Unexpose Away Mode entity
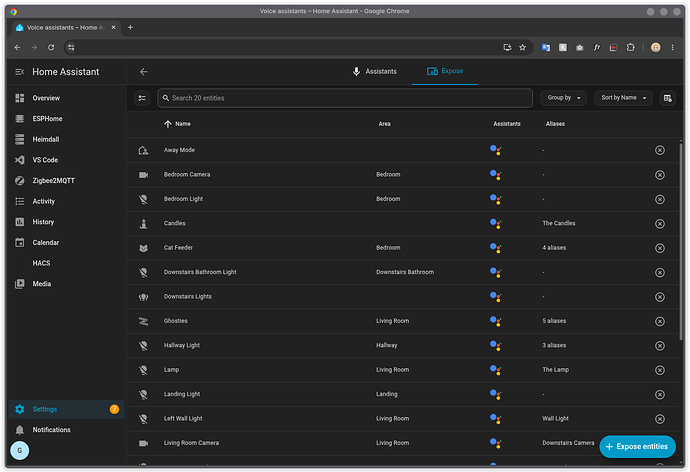690x472 pixels. click(660, 150)
